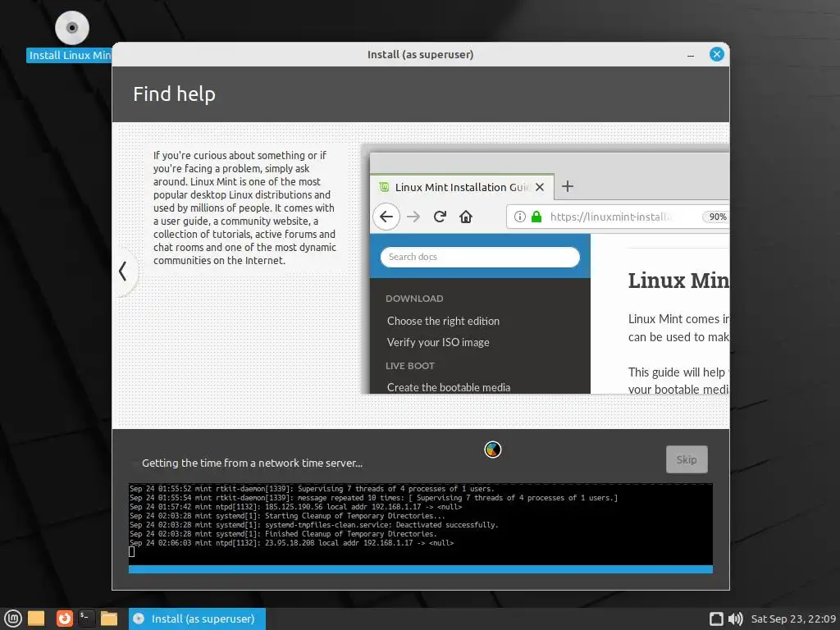Screen dimensions: 840x630
Task: Launch Firefox from the panel
Action: [x=64, y=619]
